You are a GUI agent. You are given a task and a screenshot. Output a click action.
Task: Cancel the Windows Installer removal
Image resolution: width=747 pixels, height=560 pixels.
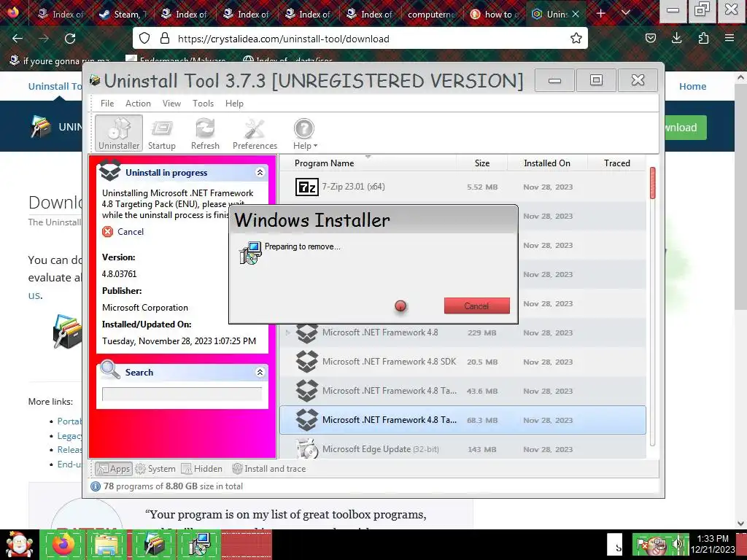point(476,306)
